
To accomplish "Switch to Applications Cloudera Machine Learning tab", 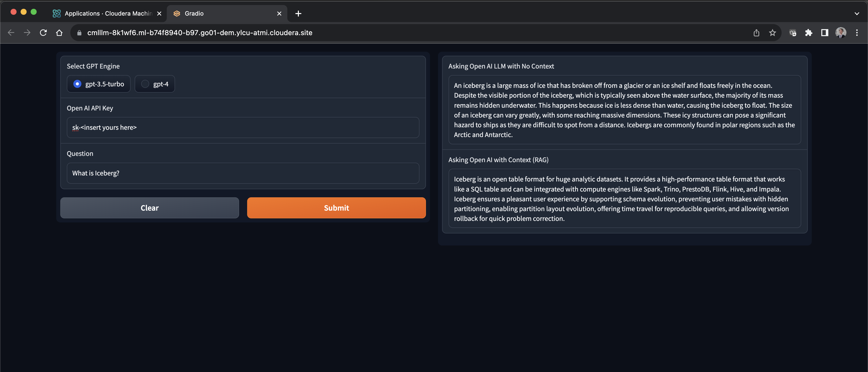I will tap(104, 14).
